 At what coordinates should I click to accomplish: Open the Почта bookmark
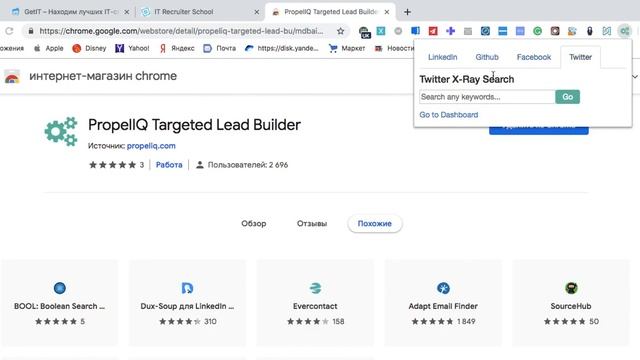(x=220, y=48)
